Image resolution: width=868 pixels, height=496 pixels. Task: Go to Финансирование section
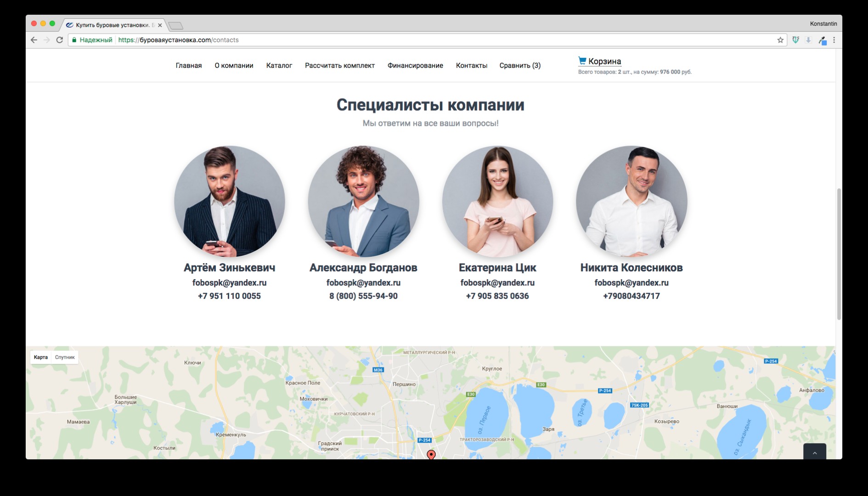pos(415,66)
